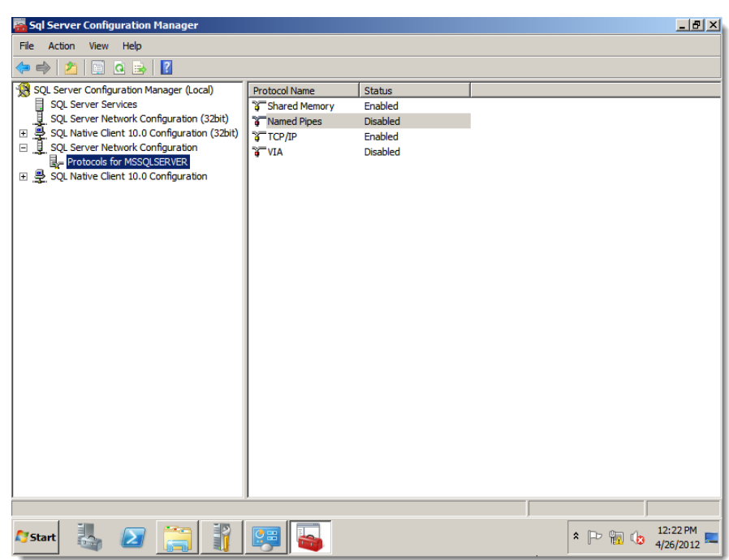The image size is (729, 560).
Task: Click the Start button
Action: point(35,537)
